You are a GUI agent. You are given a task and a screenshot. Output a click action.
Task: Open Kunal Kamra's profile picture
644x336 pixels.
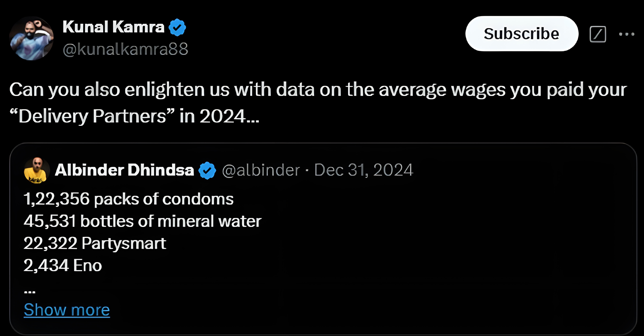pos(31,38)
